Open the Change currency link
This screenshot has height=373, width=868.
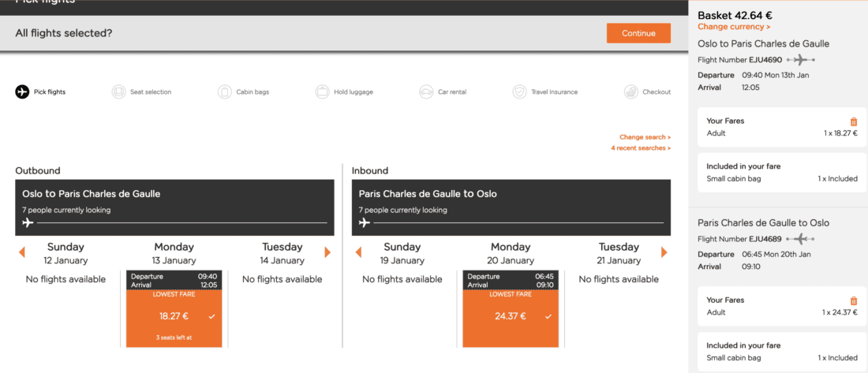coord(733,27)
